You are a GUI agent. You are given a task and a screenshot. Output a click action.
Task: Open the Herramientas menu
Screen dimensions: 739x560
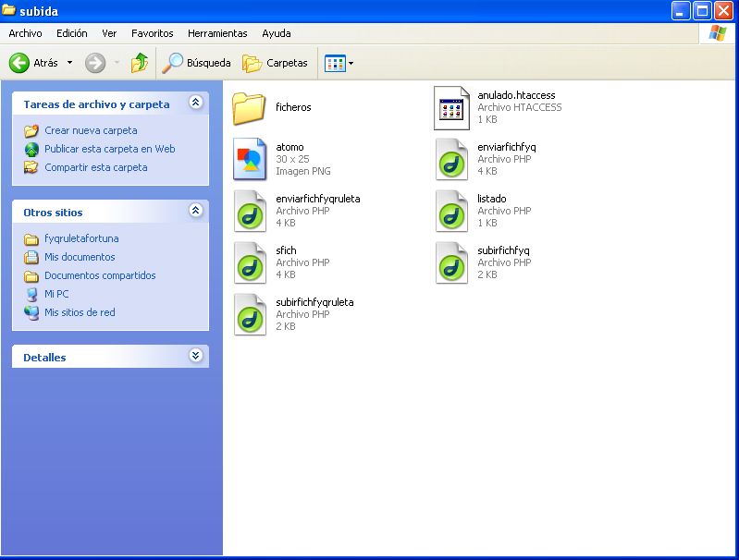click(217, 33)
